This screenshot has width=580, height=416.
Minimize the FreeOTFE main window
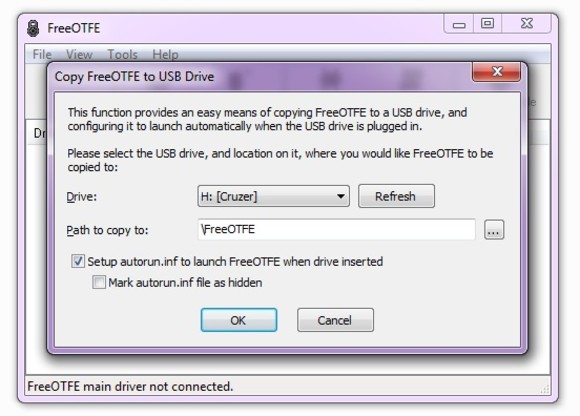point(459,24)
